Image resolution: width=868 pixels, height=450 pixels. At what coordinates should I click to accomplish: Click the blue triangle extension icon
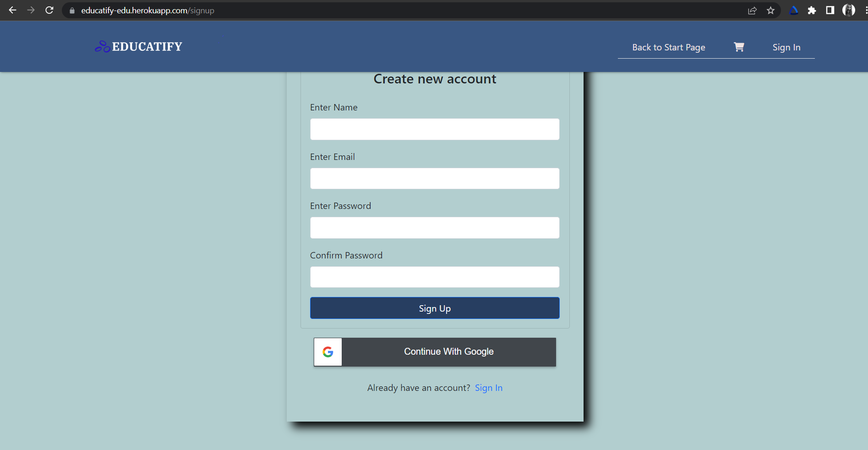pyautogui.click(x=794, y=10)
